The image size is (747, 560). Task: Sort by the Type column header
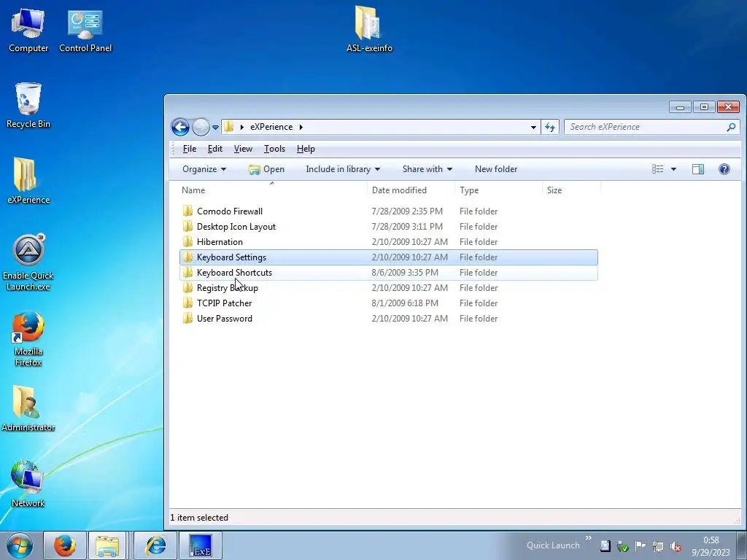pos(499,190)
